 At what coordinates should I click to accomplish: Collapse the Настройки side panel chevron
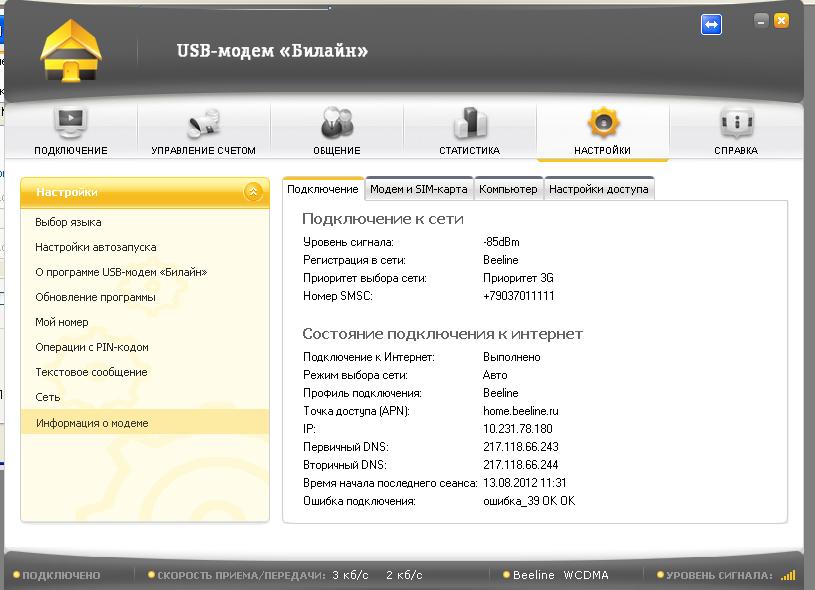tap(253, 192)
